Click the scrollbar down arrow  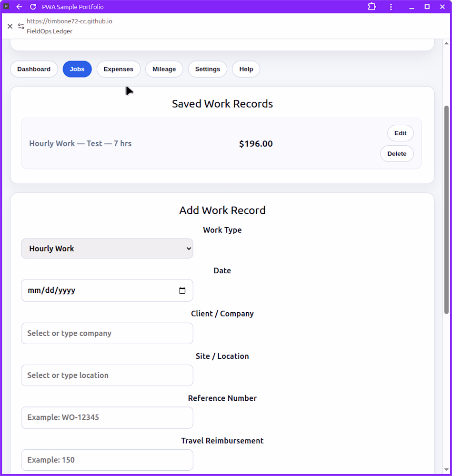(x=446, y=470)
